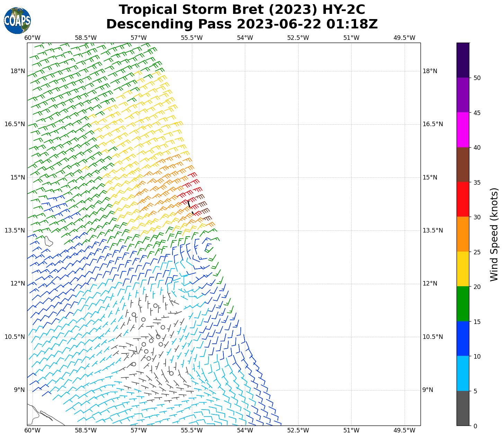Click the "Wind Speed (knots)" colorbar label

pyautogui.click(x=494, y=234)
